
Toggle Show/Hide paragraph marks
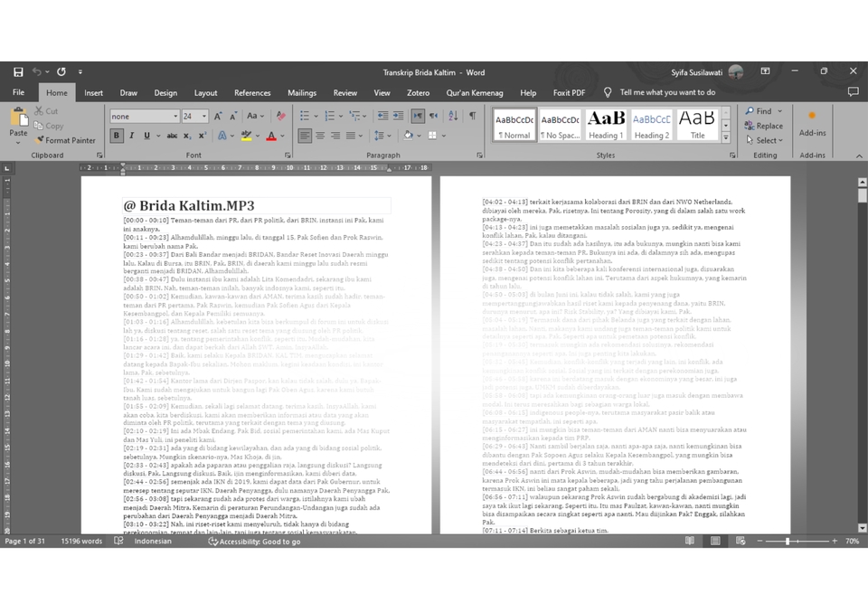pos(473,116)
